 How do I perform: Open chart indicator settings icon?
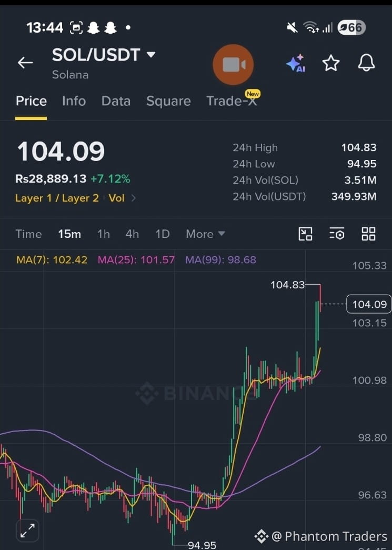point(337,234)
